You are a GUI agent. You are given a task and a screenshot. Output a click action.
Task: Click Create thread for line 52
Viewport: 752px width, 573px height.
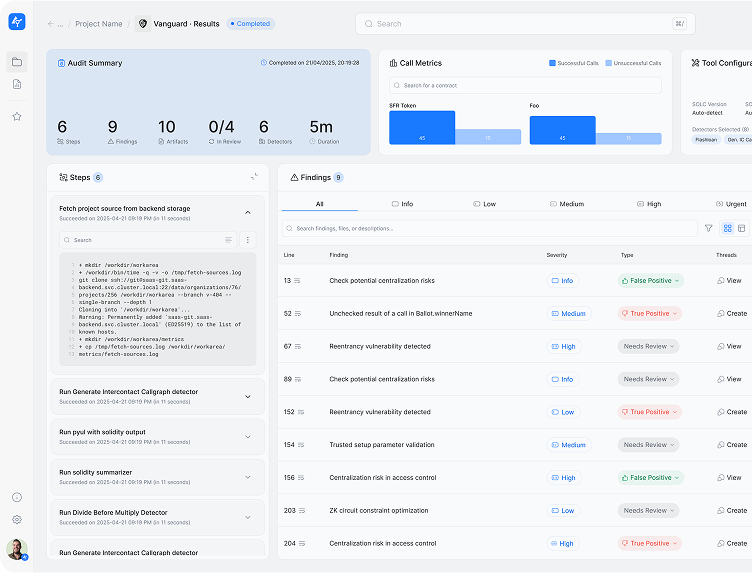click(x=732, y=314)
